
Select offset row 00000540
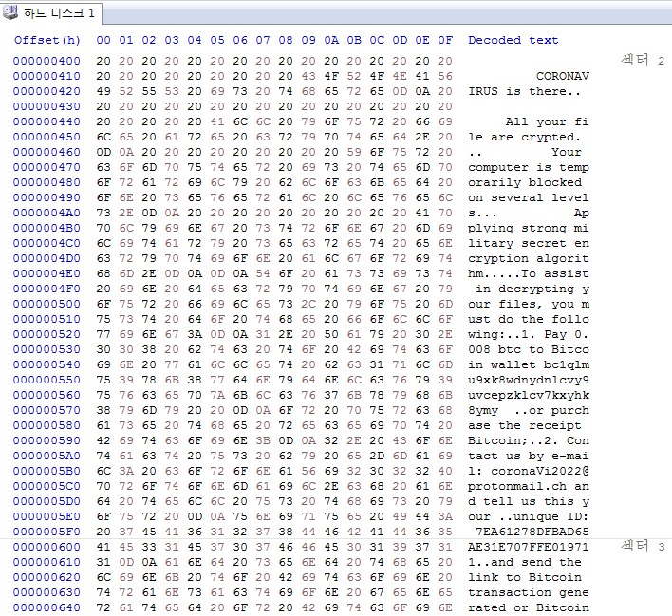47,364
